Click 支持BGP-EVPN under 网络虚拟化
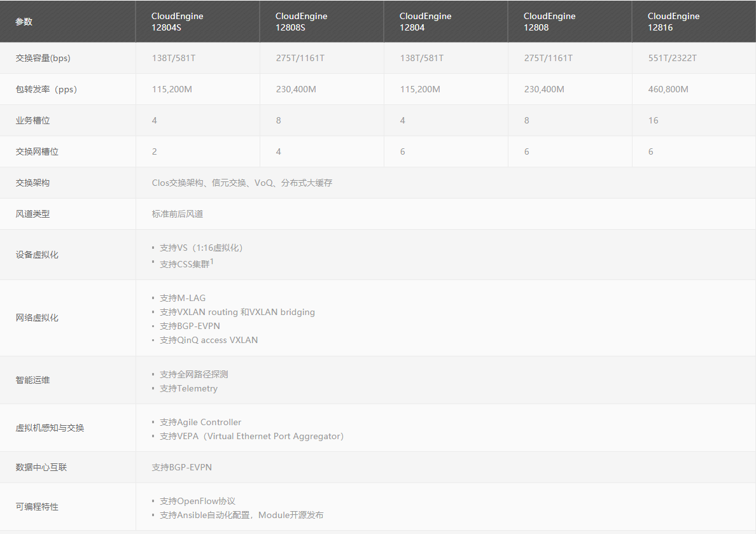756x534 pixels. point(190,326)
